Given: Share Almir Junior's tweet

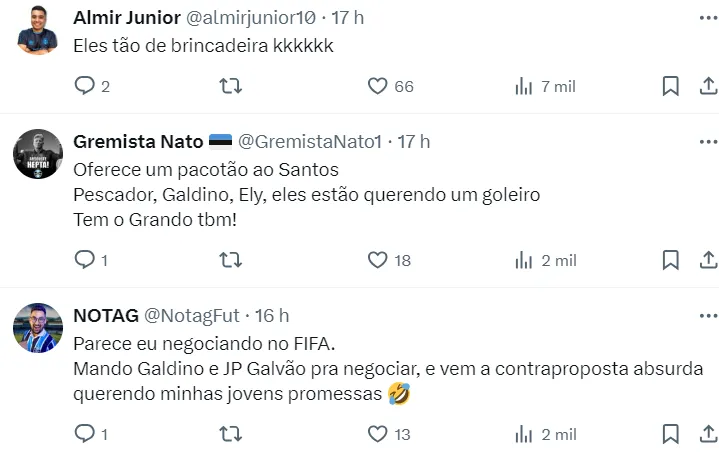Looking at the screenshot, I should tap(707, 87).
